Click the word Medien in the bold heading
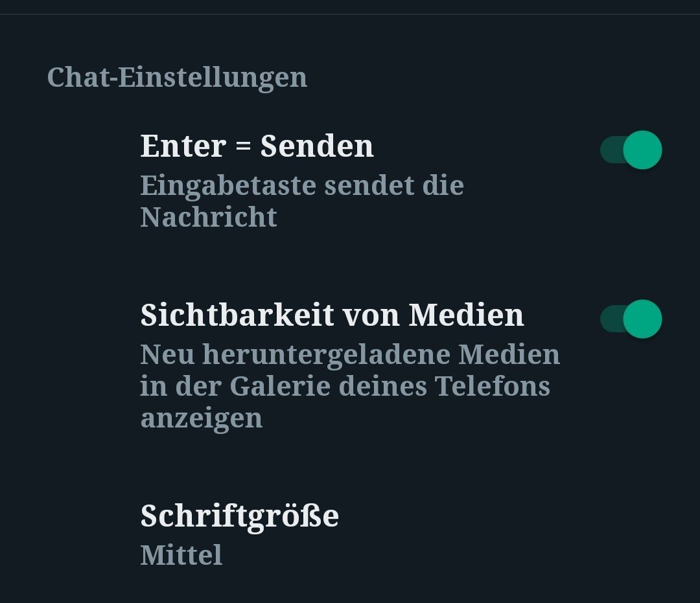The height and width of the screenshot is (603, 700). click(x=467, y=315)
